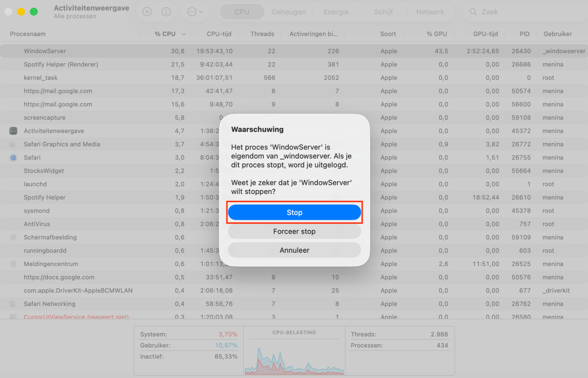This screenshot has width=588, height=378.
Task: Click the Schermafbeelding process icon
Action: (13, 237)
